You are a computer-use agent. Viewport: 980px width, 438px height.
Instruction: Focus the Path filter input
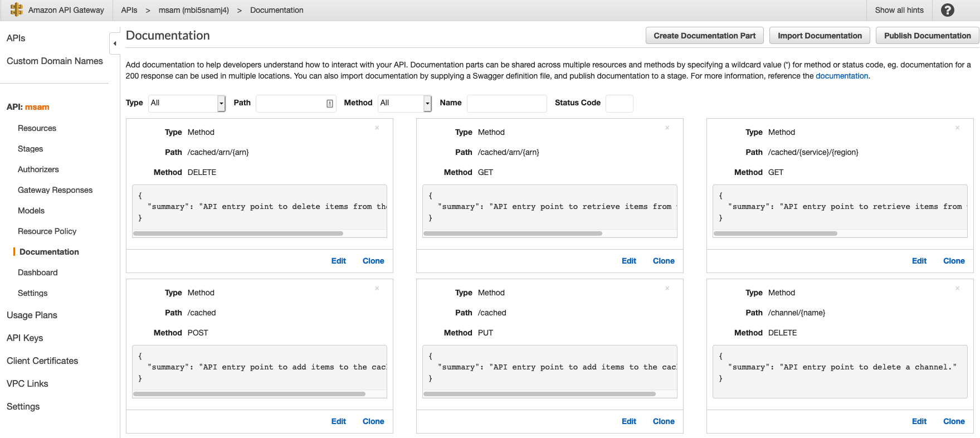pos(296,103)
